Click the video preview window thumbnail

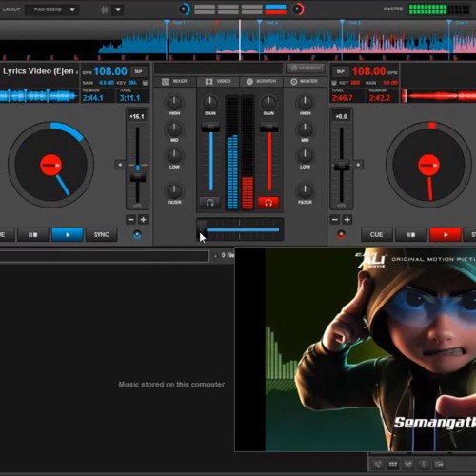355,349
